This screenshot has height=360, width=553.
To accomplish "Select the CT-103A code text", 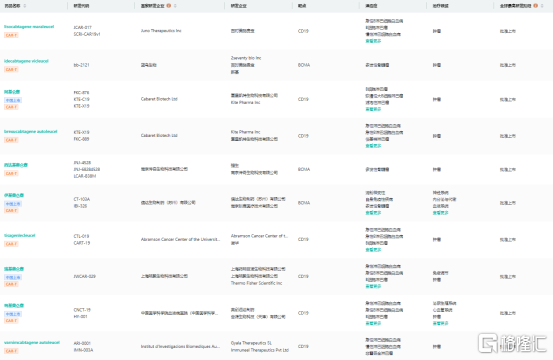I will click(82, 199).
